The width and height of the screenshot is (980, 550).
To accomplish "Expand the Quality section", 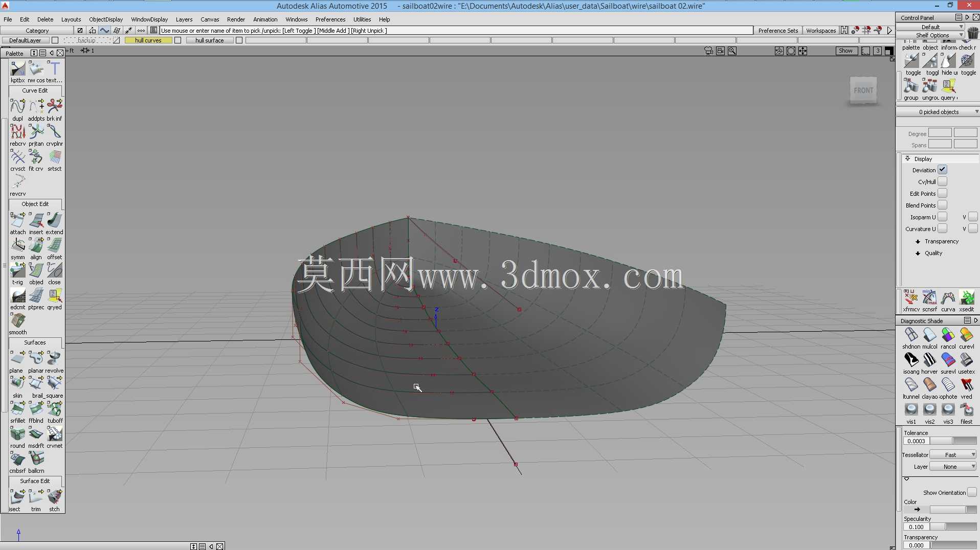I will (918, 253).
